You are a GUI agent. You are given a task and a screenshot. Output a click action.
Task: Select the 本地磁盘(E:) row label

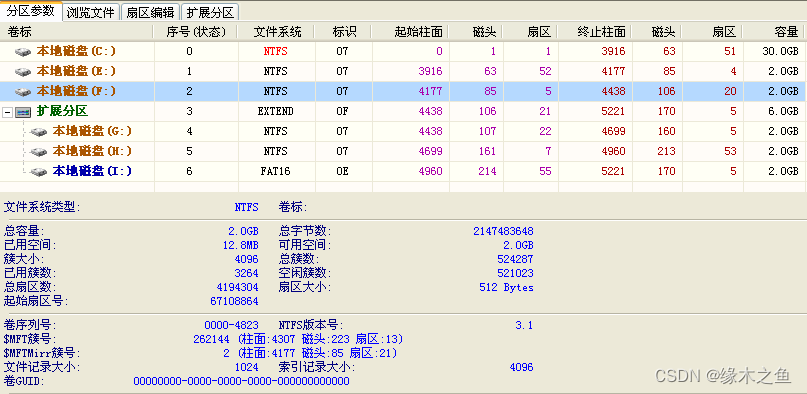coord(76,71)
